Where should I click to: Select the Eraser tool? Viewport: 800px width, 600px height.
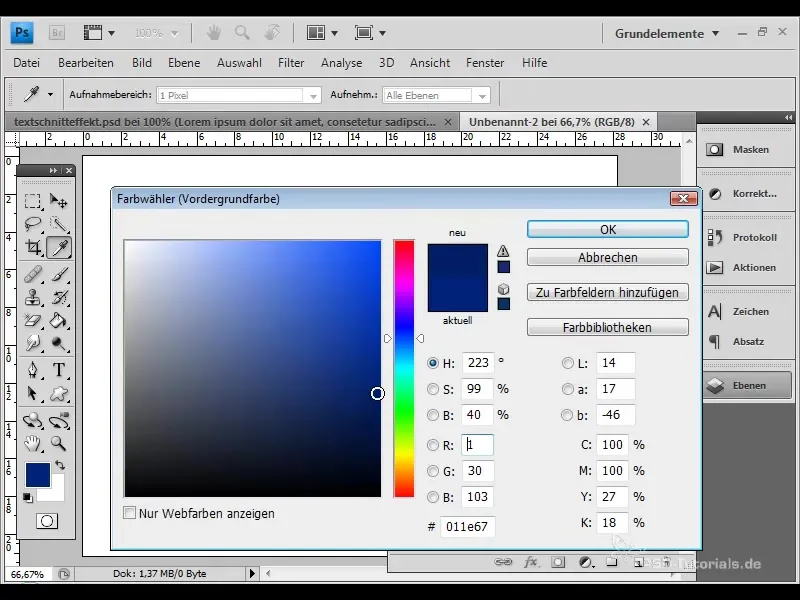33,321
